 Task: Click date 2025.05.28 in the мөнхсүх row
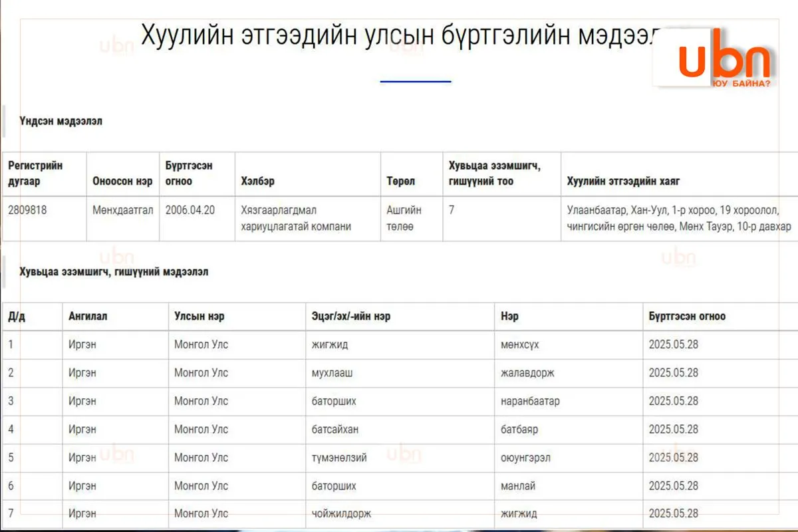674,344
